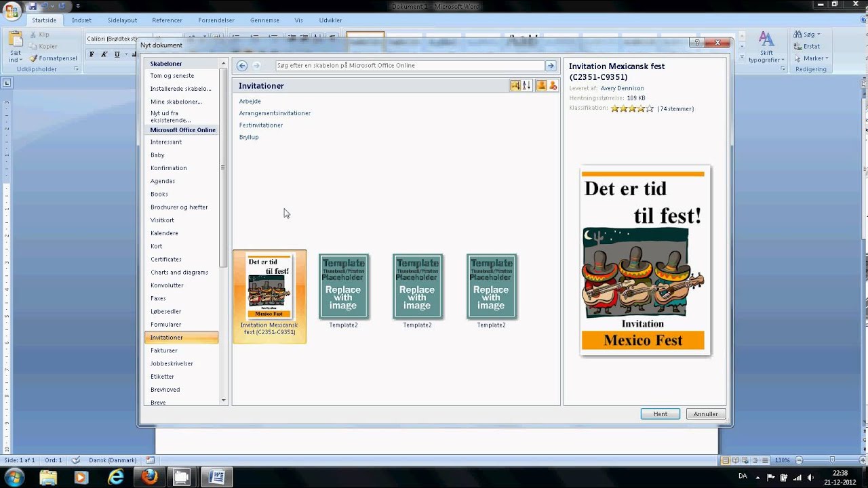868x488 pixels.
Task: Switch to the Indsæt ribbon tab
Action: [x=81, y=20]
